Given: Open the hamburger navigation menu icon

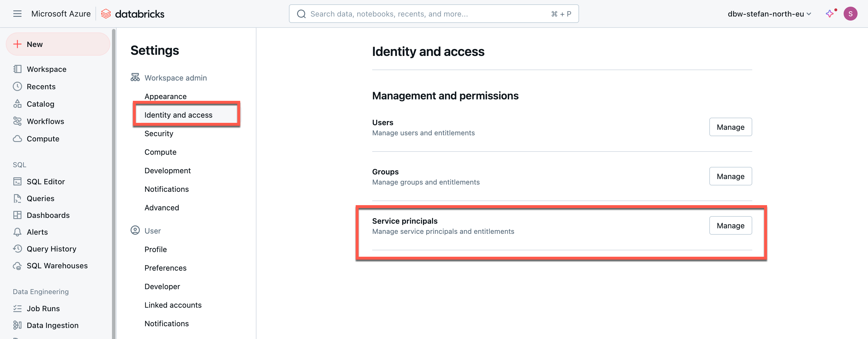Looking at the screenshot, I should click(x=17, y=14).
